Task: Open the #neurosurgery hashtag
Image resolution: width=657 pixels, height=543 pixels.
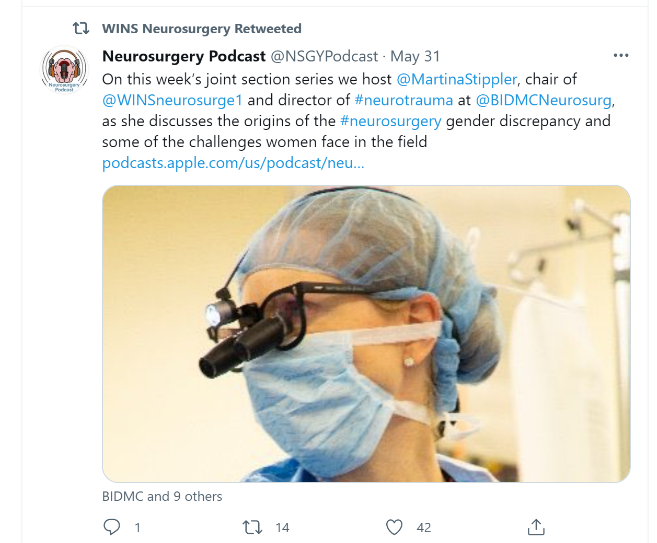Action: [x=390, y=121]
